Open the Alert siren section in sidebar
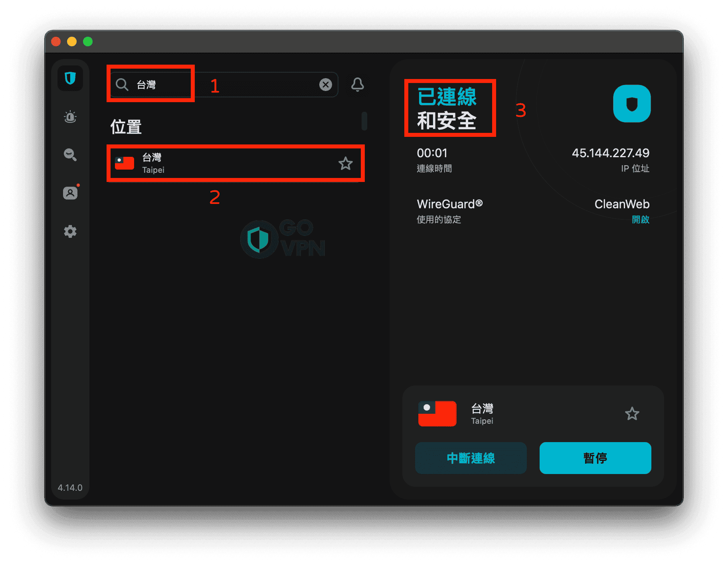 click(x=70, y=117)
